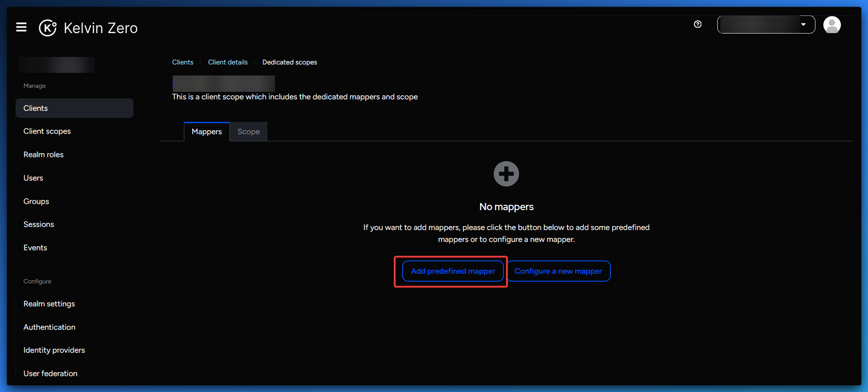The height and width of the screenshot is (392, 868).
Task: Select Identity providers in sidebar
Action: (x=54, y=350)
